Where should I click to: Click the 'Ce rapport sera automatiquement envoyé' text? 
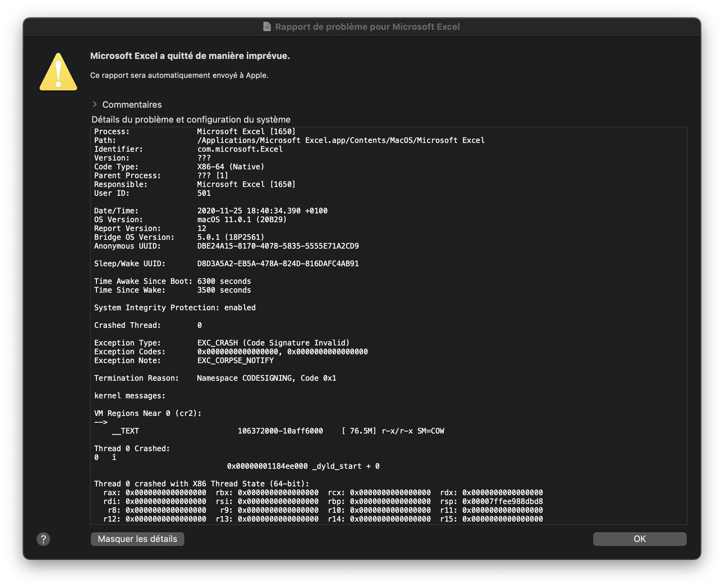pyautogui.click(x=179, y=75)
